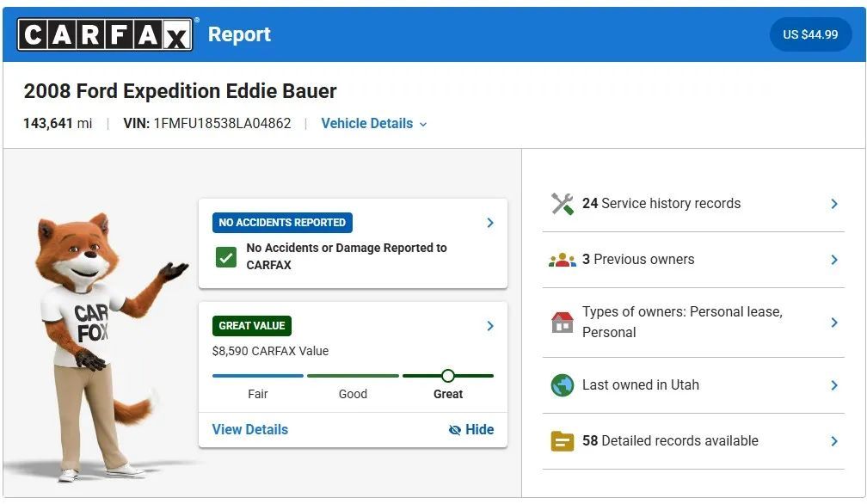The width and height of the screenshot is (867, 504).
Task: Click the GREAT VALUE green badge
Action: [x=252, y=326]
